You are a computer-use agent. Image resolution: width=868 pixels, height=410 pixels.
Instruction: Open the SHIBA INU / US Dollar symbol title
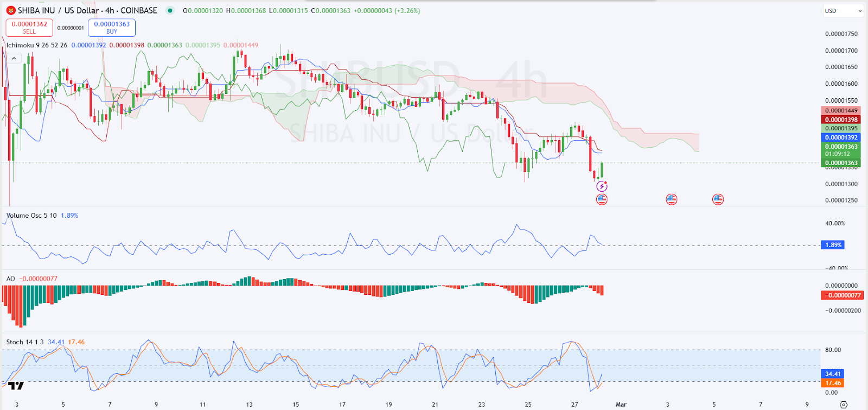tap(87, 10)
